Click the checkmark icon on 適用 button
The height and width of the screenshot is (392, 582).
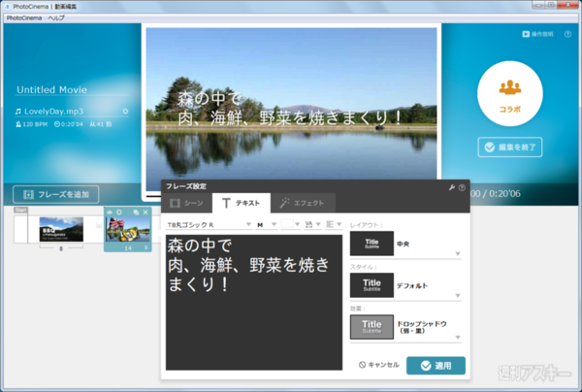click(426, 366)
